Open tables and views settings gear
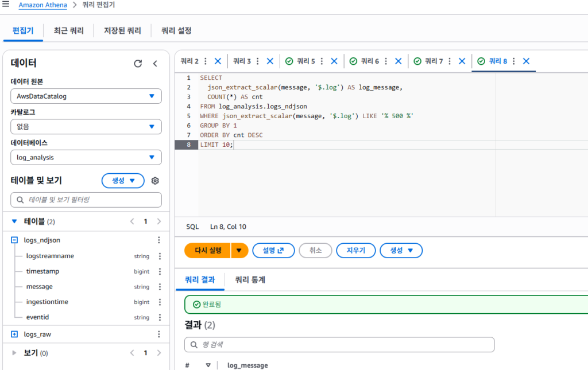This screenshot has width=588, height=370. coord(155,181)
